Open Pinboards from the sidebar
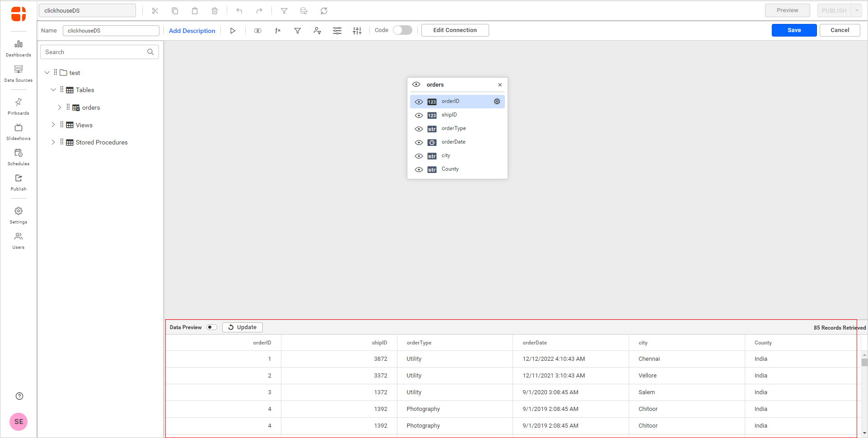 [x=19, y=107]
